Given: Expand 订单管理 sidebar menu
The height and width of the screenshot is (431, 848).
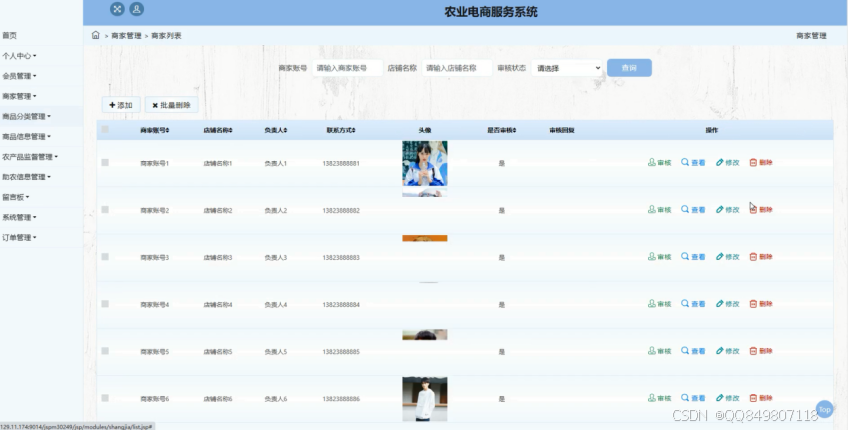Looking at the screenshot, I should [19, 237].
